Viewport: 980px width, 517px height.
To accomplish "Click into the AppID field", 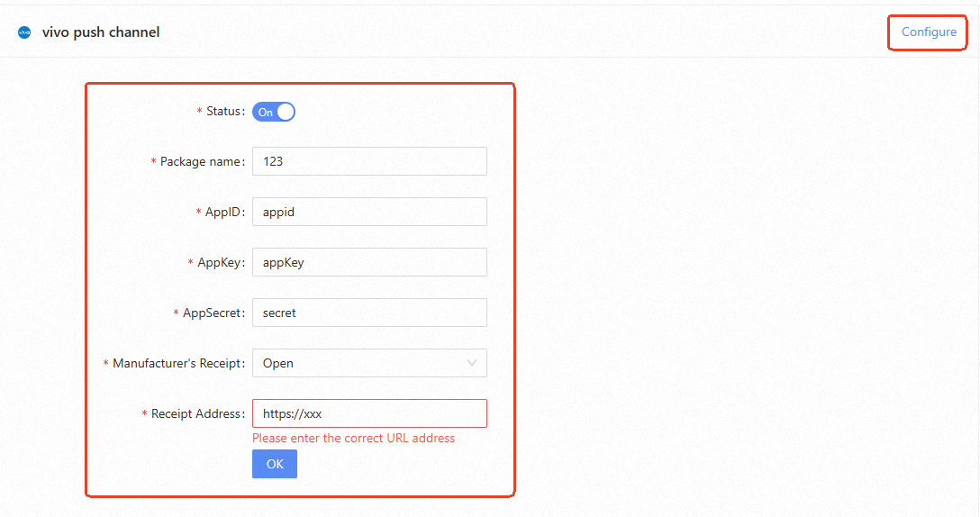I will tap(369, 212).
